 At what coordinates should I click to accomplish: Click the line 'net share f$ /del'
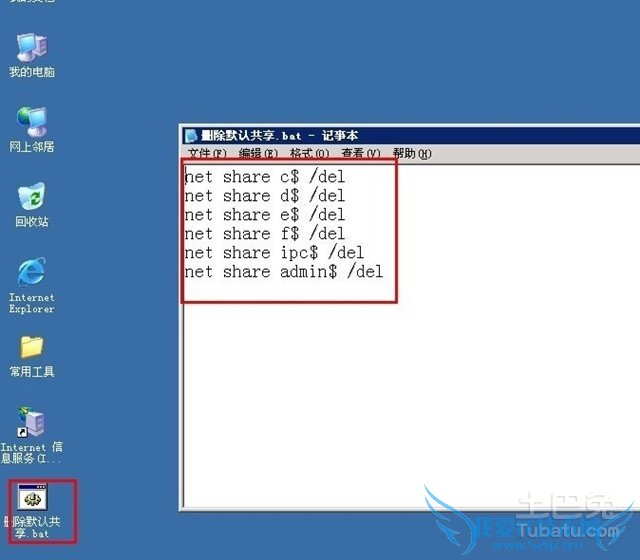265,234
